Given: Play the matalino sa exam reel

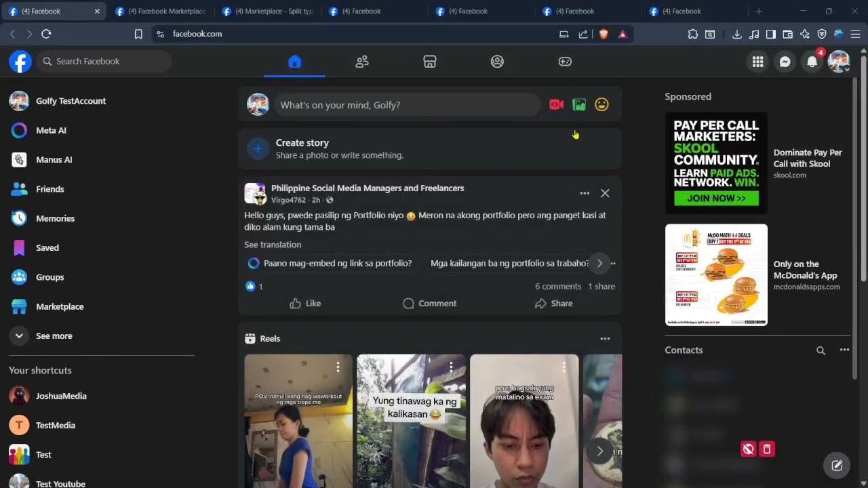Looking at the screenshot, I should [x=524, y=421].
